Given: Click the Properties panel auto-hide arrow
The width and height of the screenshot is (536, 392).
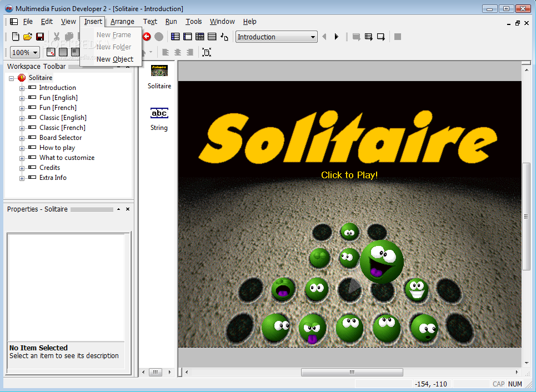Looking at the screenshot, I should (118, 209).
